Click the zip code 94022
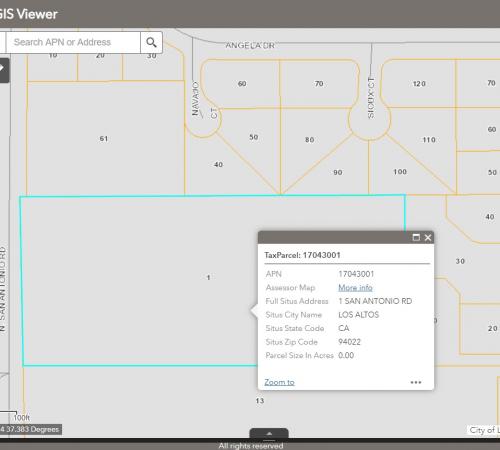The image size is (500, 450). 349,342
